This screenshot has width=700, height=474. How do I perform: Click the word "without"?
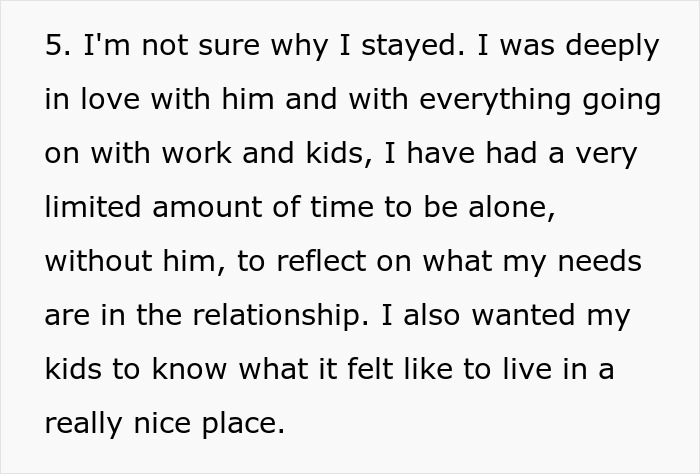[x=100, y=263]
